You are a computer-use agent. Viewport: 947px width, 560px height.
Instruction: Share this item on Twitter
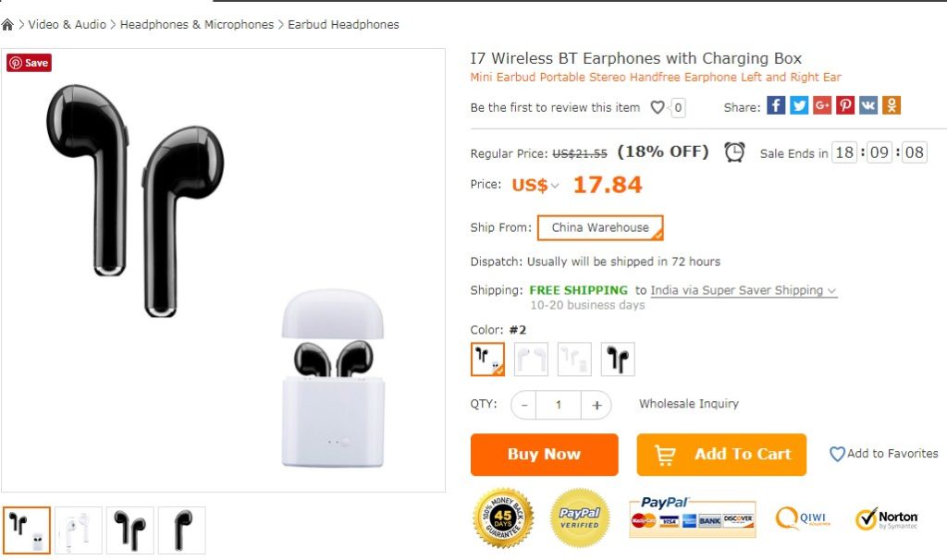tap(799, 106)
